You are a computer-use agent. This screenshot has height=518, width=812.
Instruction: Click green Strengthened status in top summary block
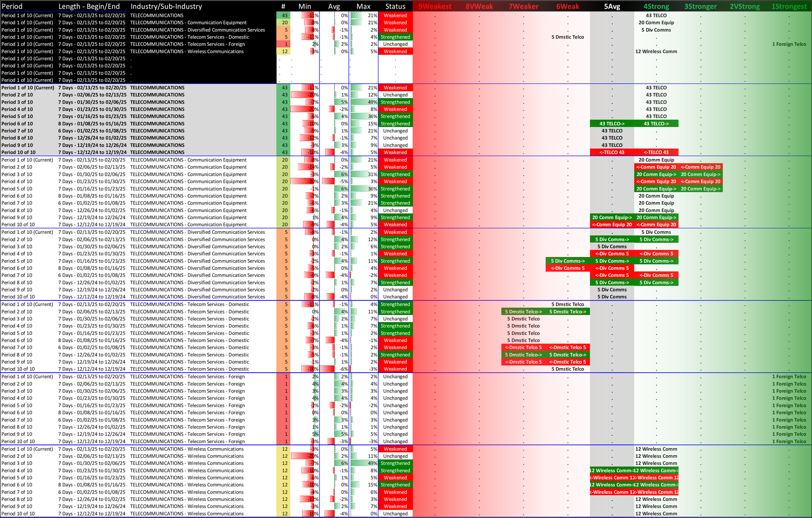(x=395, y=37)
